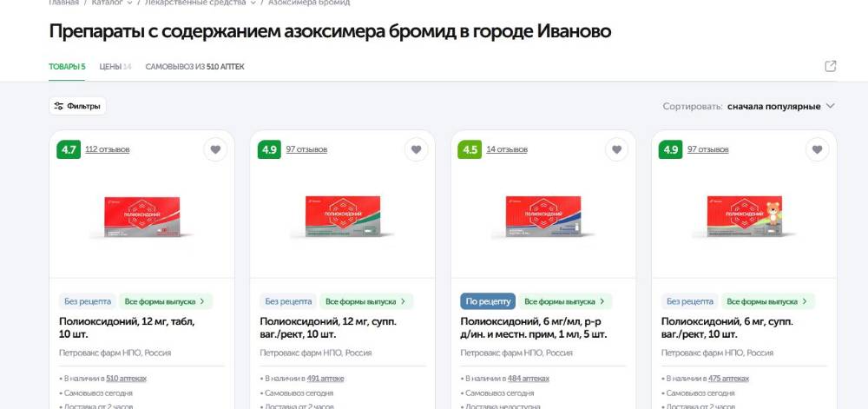
Task: Click heart icon on 6 мг супп. card
Action: pos(817,149)
